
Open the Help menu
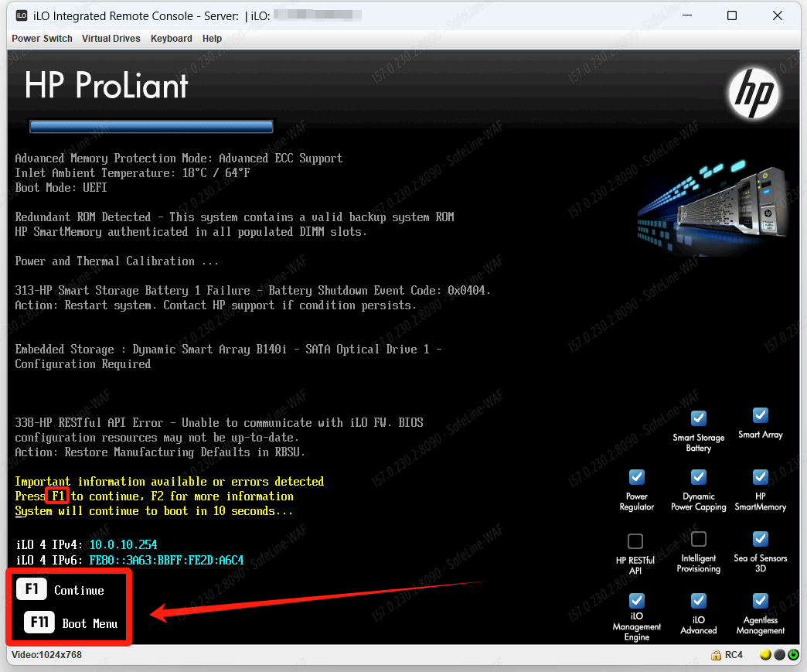(212, 39)
